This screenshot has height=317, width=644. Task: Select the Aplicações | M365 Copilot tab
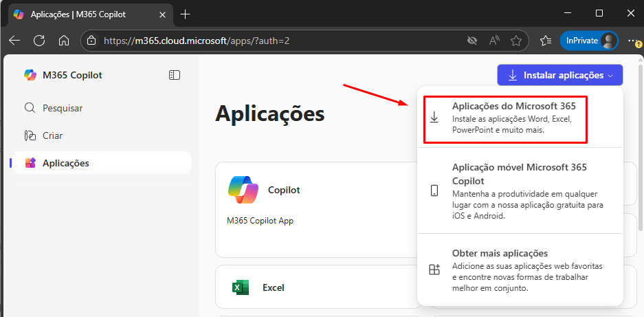[x=89, y=14]
